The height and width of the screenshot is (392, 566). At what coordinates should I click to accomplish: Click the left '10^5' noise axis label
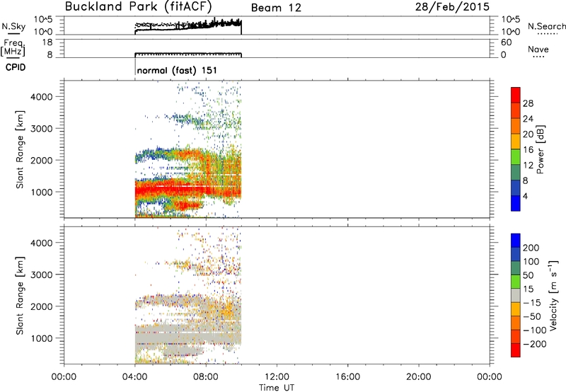(43, 20)
